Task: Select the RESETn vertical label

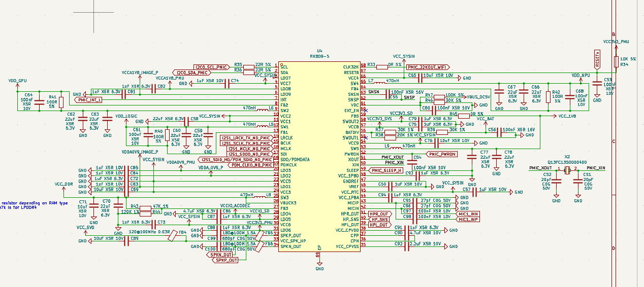Action: (x=597, y=60)
